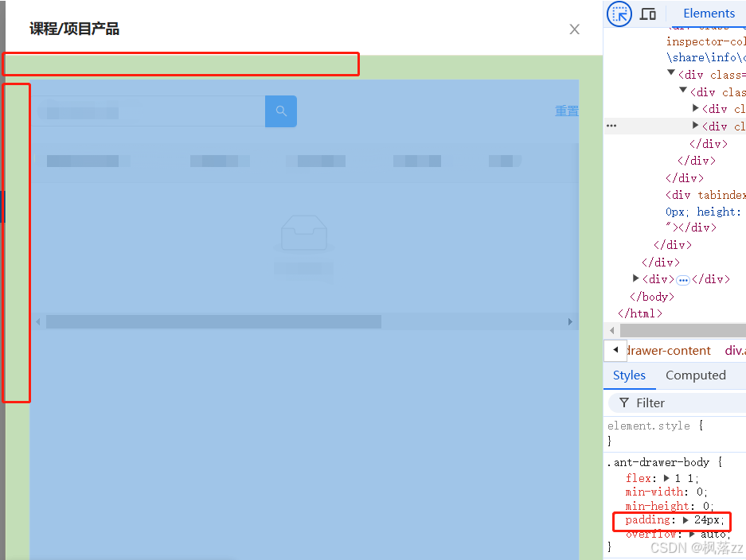
Task: Click table horizontal scrollbar right arrow
Action: coord(570,322)
